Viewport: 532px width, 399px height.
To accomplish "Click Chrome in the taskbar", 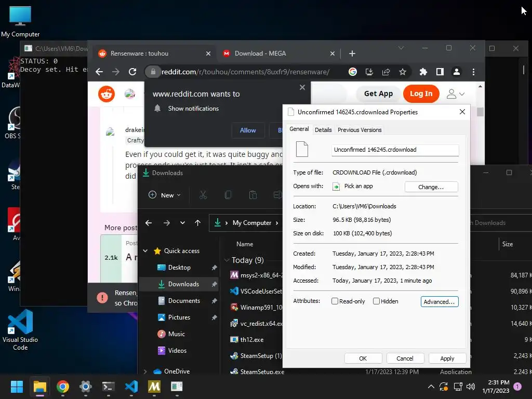I will pos(63,387).
